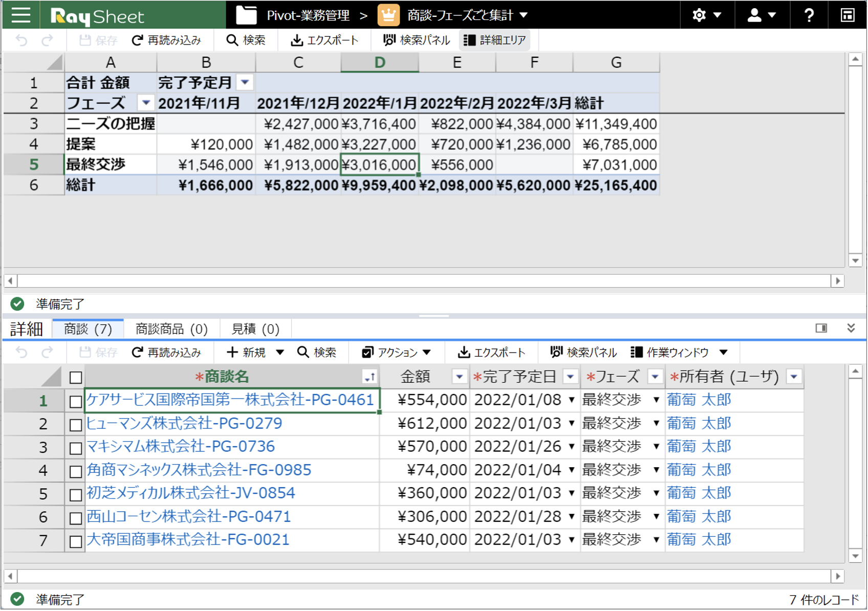Collapse detail area with double chevron
This screenshot has width=868, height=611.
click(851, 328)
